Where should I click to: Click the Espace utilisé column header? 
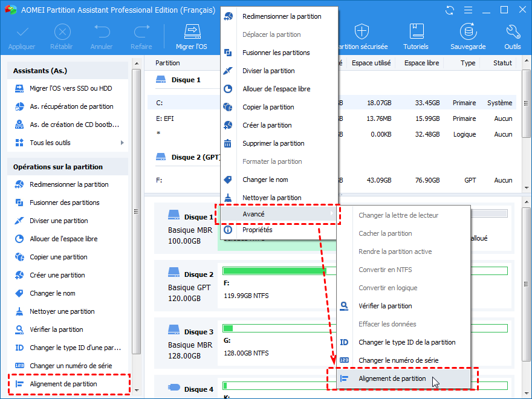tap(371, 63)
